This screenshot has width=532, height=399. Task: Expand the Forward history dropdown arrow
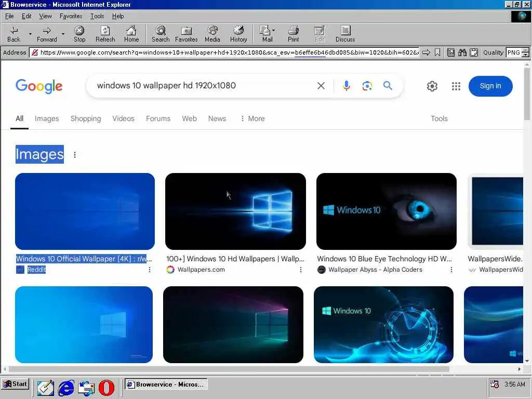pos(63,34)
